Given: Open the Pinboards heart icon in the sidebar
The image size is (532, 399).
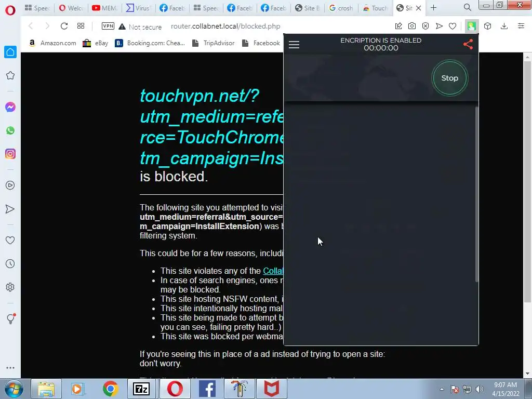Looking at the screenshot, I should (10, 240).
